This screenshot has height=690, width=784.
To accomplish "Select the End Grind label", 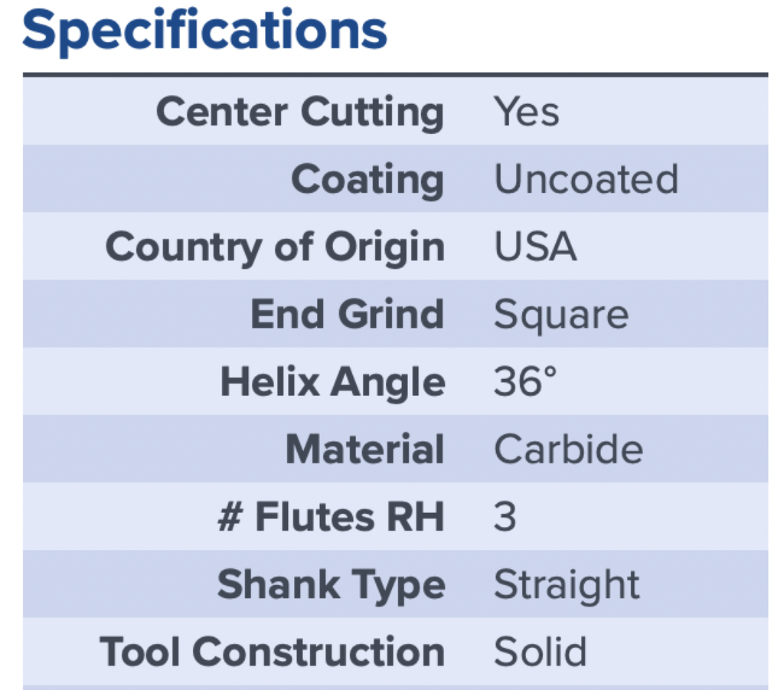I will [x=347, y=314].
